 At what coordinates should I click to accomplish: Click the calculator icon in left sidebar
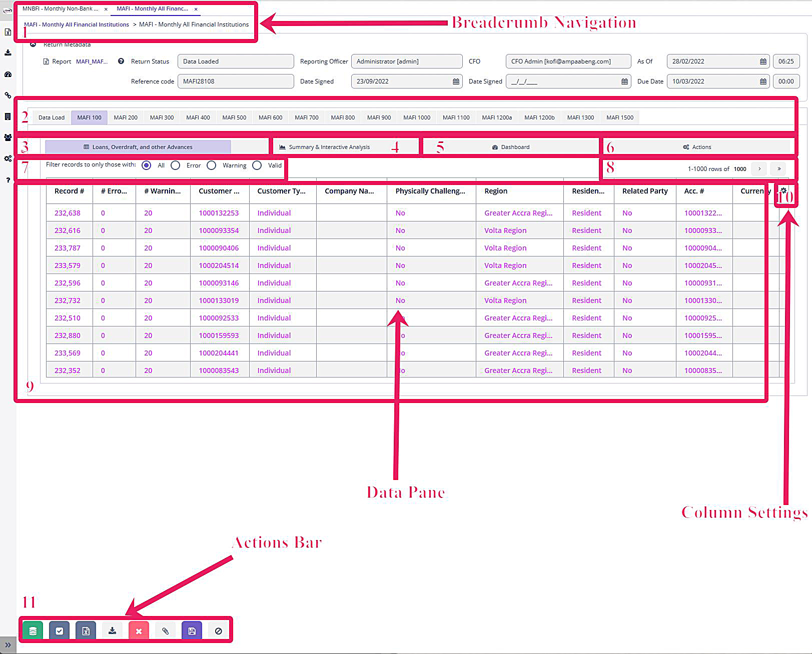(8, 117)
